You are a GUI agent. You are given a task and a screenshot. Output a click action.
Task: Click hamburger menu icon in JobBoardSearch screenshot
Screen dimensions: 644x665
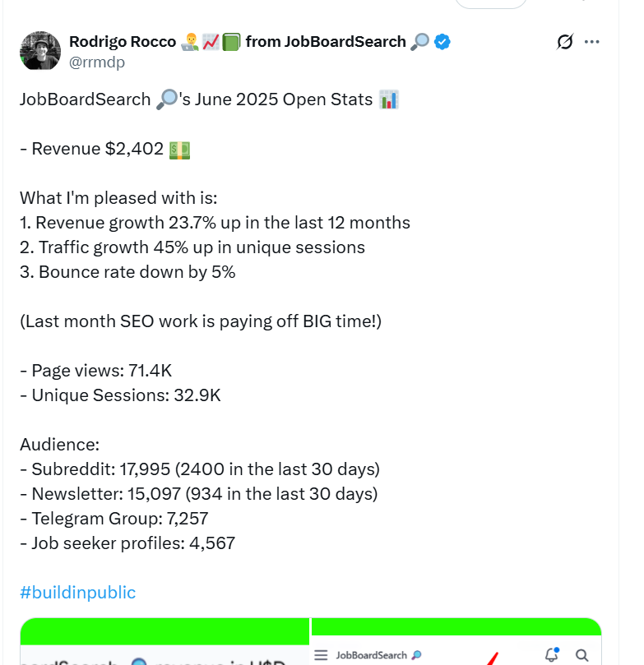[x=322, y=655]
